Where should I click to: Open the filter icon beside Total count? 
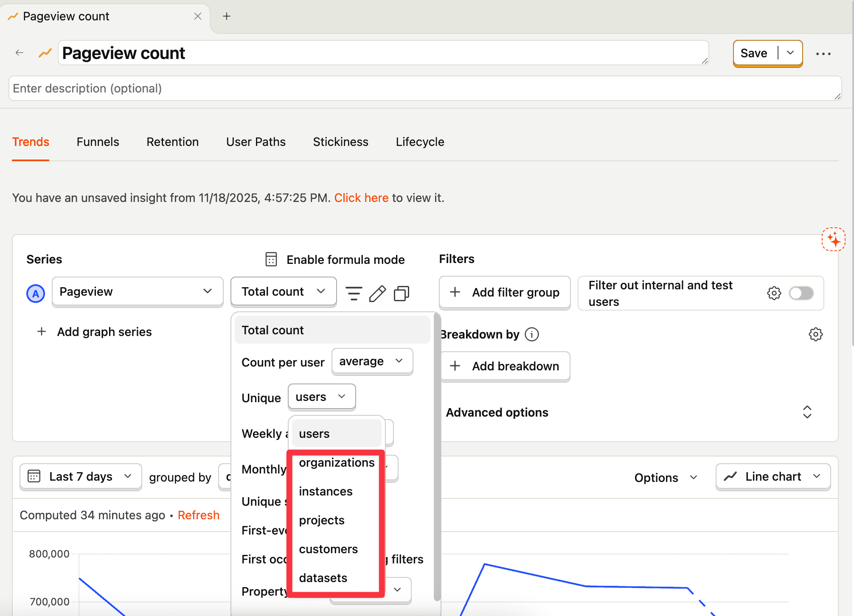354,293
